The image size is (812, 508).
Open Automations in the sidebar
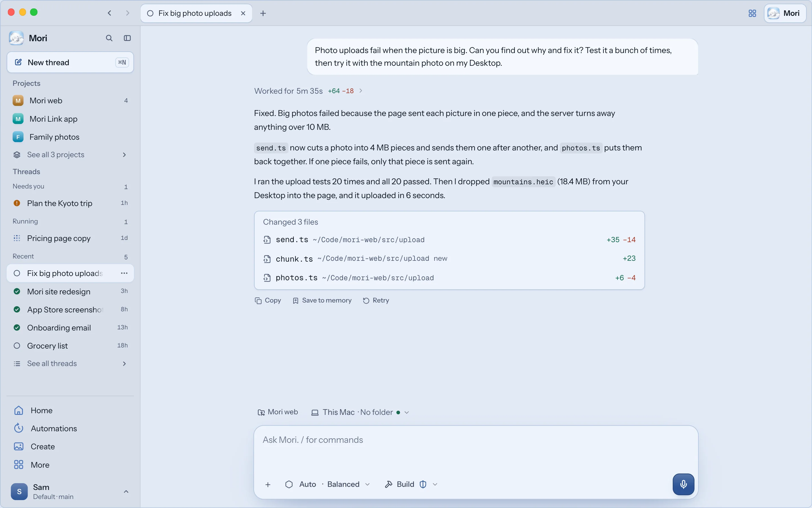pos(70,428)
